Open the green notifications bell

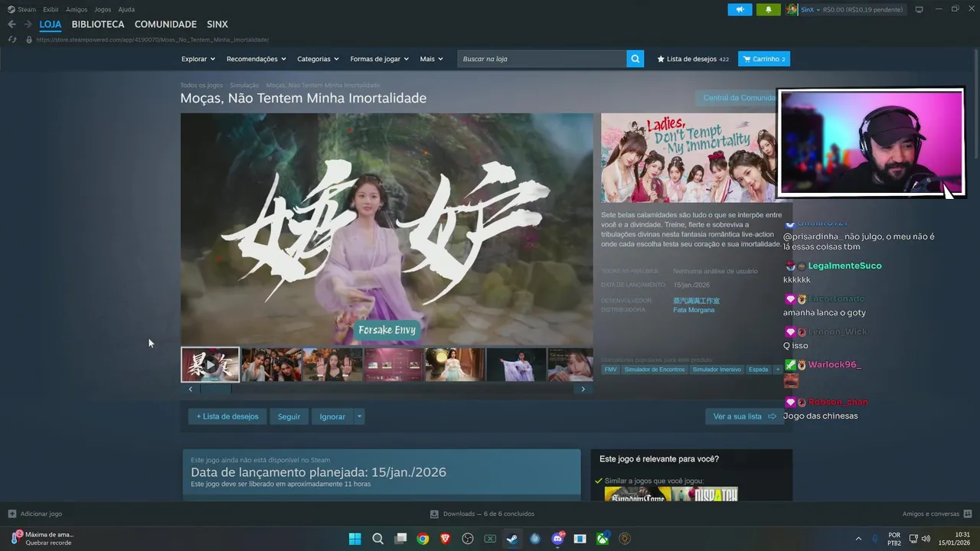click(x=768, y=9)
